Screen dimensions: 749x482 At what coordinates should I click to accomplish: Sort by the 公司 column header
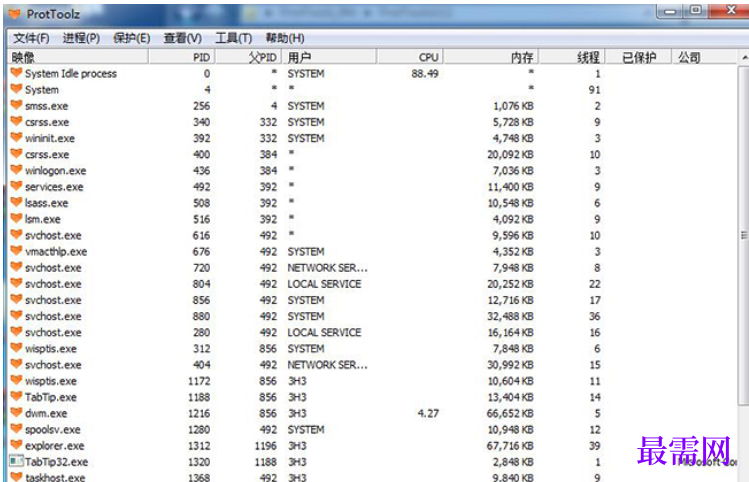pos(705,57)
